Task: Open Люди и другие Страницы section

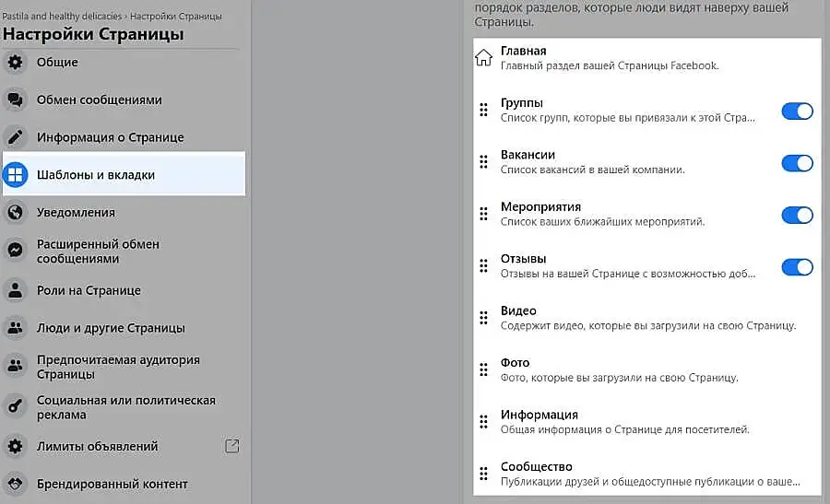Action: (x=111, y=328)
